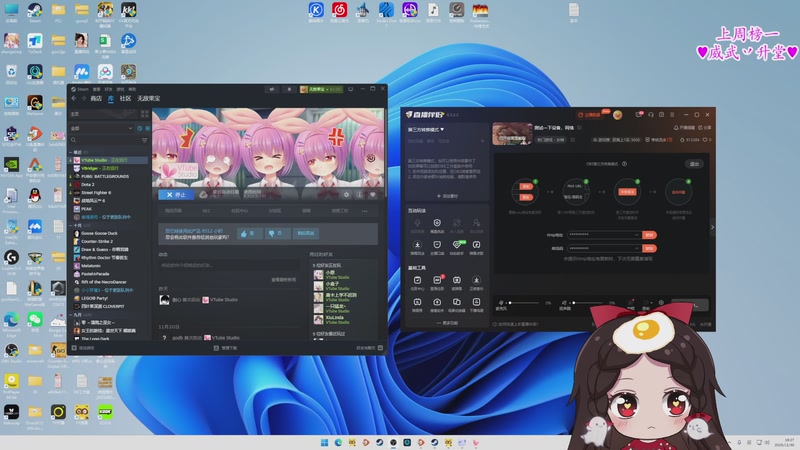Mute the 麦克风 icon in 直播伴侣
Viewport: 800px width, 450px height.
(501, 303)
